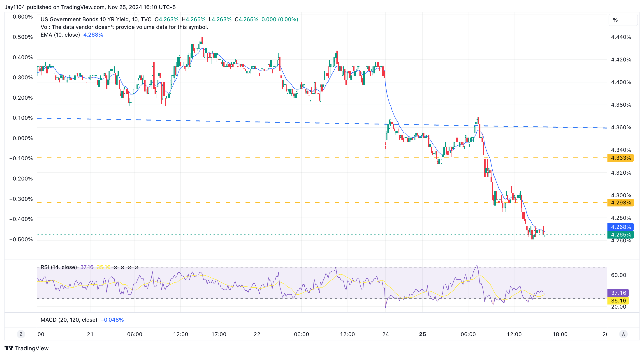The width and height of the screenshot is (644, 356).
Task: Click the US Government Bonds 10 YR Yield title
Action: (96, 19)
